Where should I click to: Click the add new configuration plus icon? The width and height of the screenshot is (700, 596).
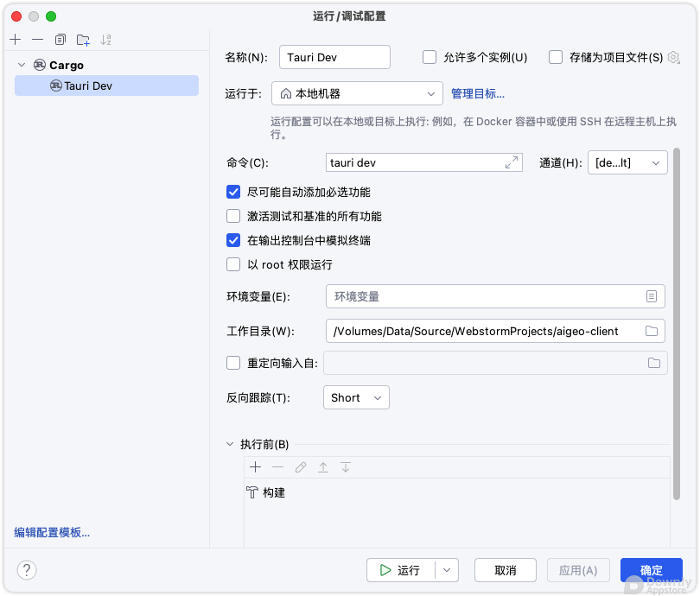click(x=15, y=40)
